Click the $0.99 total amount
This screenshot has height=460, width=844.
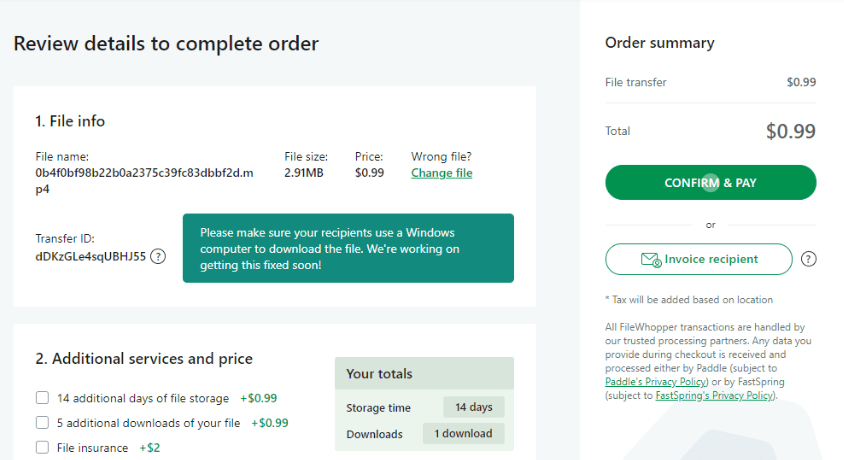pyautogui.click(x=790, y=131)
